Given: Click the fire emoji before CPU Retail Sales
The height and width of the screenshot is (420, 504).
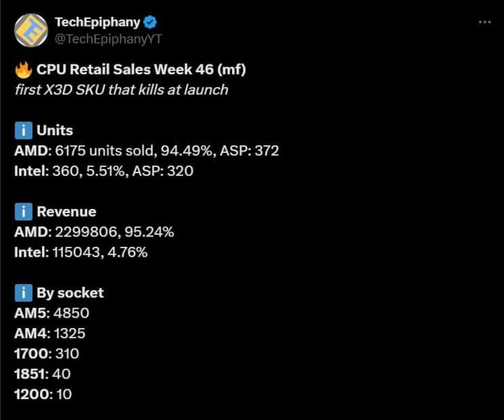Looking at the screenshot, I should coord(22,69).
